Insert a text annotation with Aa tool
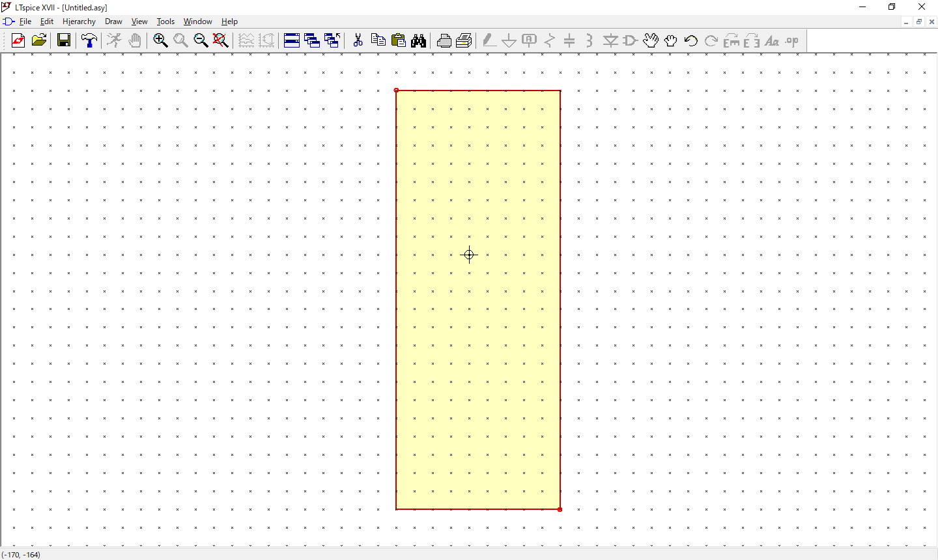Screen dimensions: 938x560 pyautogui.click(x=772, y=40)
